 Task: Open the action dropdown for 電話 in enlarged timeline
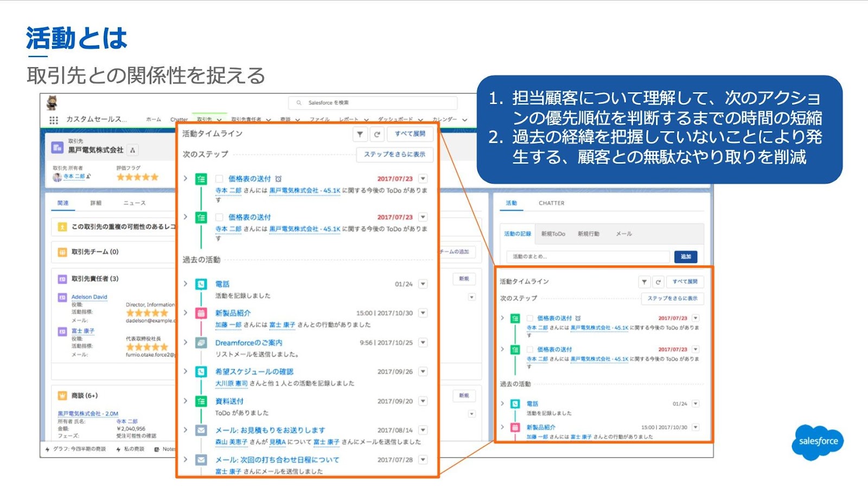[423, 284]
